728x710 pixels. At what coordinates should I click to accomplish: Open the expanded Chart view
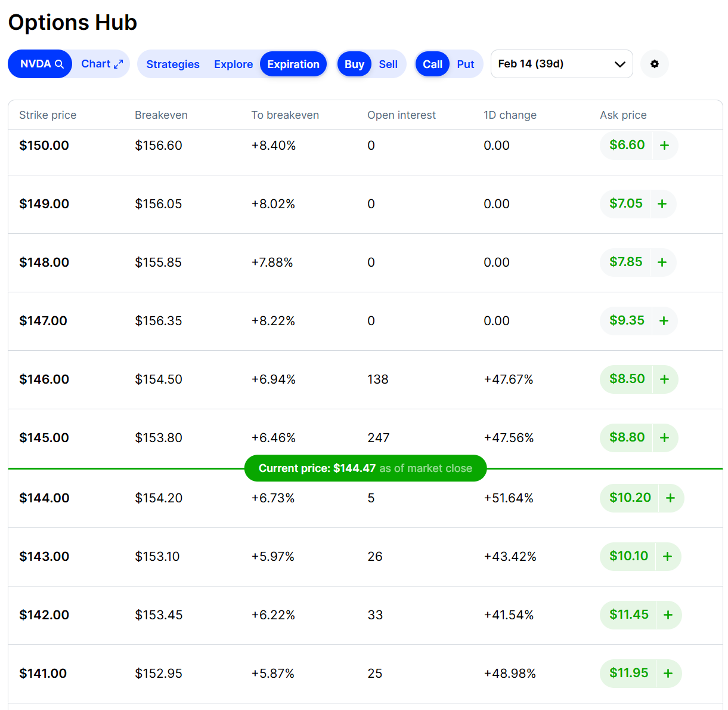point(102,64)
